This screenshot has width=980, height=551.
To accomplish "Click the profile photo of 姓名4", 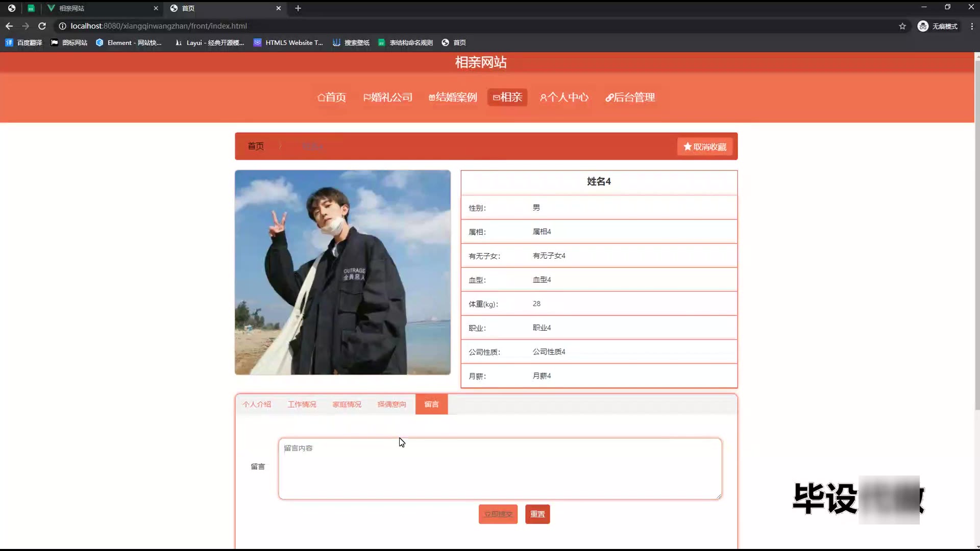I will (x=342, y=272).
